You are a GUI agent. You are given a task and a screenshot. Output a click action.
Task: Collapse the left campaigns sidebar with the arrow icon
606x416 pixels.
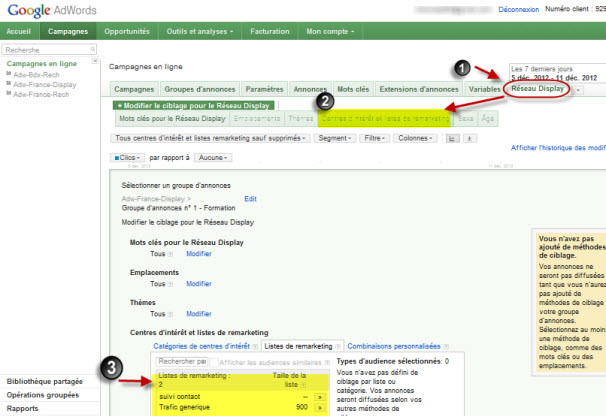pyautogui.click(x=95, y=61)
